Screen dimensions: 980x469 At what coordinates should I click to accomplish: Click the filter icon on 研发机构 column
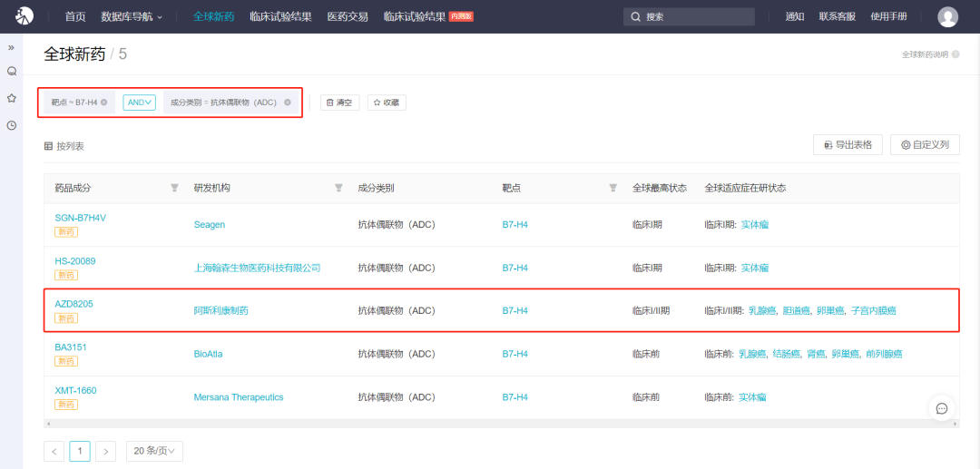click(338, 188)
